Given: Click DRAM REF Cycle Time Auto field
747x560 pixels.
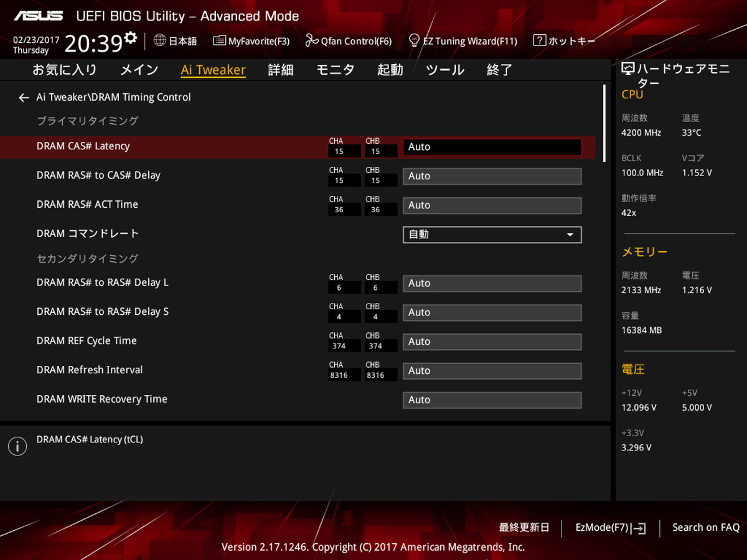Looking at the screenshot, I should coord(492,342).
